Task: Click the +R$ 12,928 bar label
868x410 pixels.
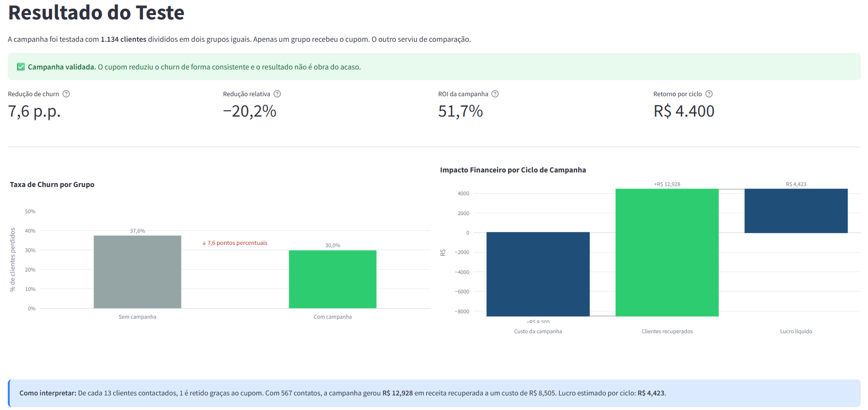Action: pyautogui.click(x=667, y=184)
